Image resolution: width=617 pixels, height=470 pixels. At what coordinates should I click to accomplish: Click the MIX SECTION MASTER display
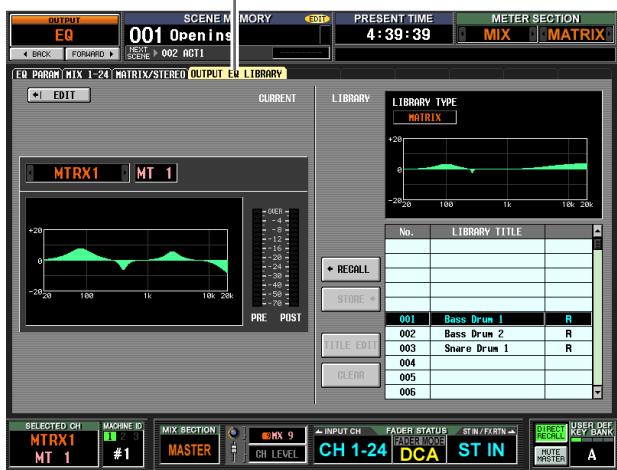point(189,450)
